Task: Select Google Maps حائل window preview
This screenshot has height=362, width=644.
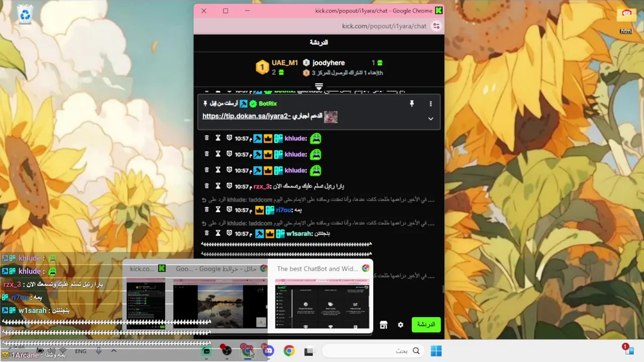Action: 220,305
